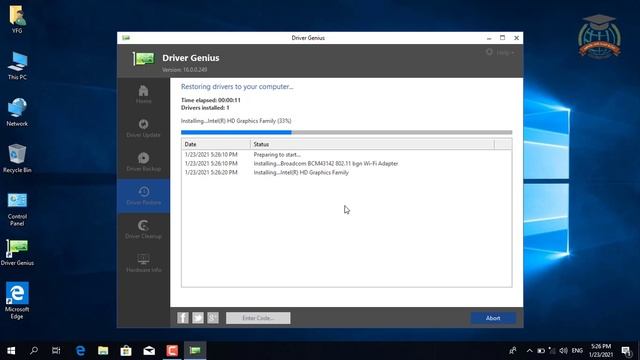
Task: Select the Intel(R) HD Graphics Family log row
Action: [x=347, y=172]
